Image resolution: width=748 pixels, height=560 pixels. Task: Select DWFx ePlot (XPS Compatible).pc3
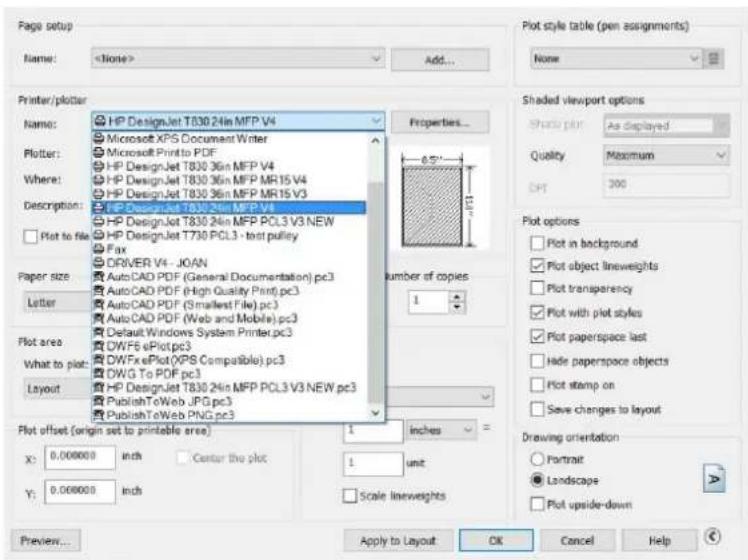pos(231,360)
